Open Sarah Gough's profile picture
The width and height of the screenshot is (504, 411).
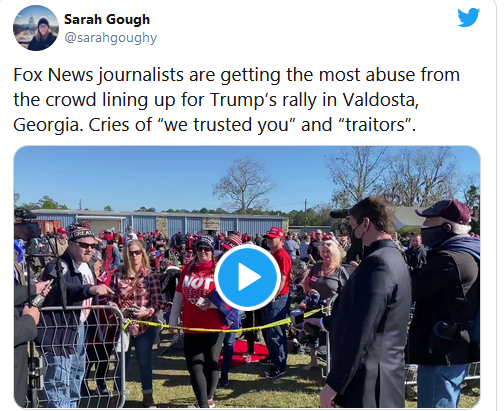36,28
